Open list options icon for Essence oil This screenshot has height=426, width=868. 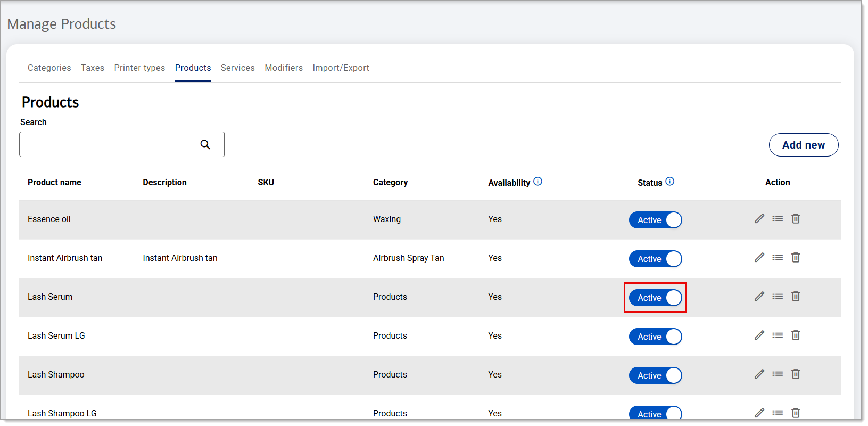click(778, 219)
